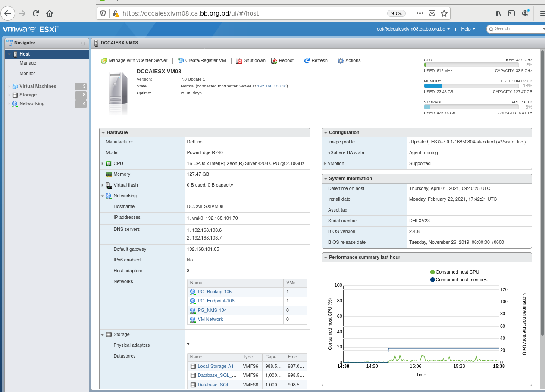Image resolution: width=545 pixels, height=392 pixels.
Task: Open Storage in Navigator
Action: click(28, 95)
